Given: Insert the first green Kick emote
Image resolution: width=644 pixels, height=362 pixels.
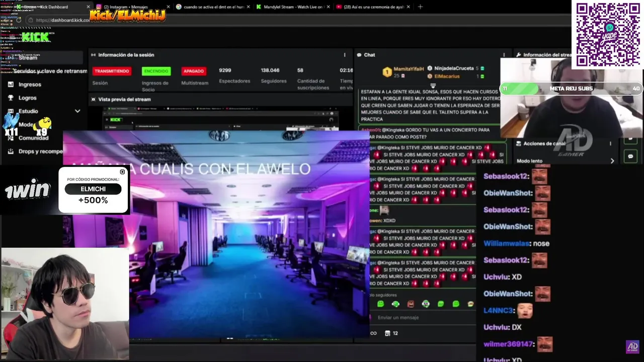Looking at the screenshot, I should pos(380,304).
